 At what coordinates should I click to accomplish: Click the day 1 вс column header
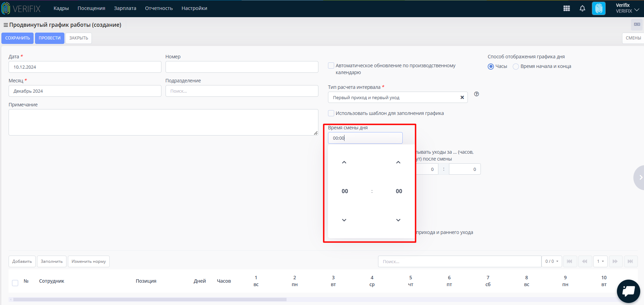click(x=256, y=281)
